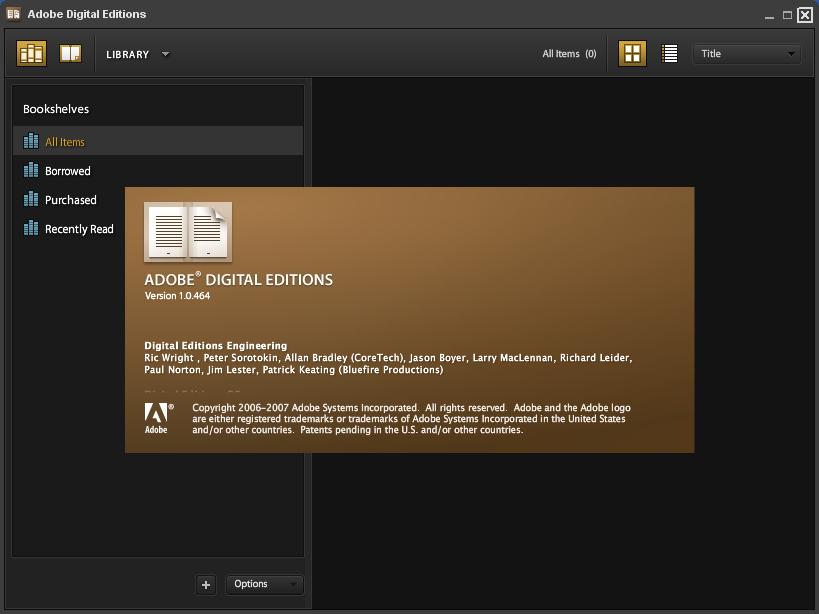
Task: Click the ADOBE DIGITAL EDITIONS title text
Action: pyautogui.click(x=238, y=279)
